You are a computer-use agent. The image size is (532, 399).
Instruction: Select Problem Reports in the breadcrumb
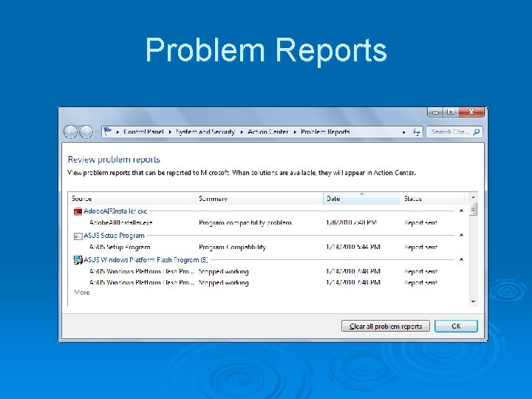[325, 132]
